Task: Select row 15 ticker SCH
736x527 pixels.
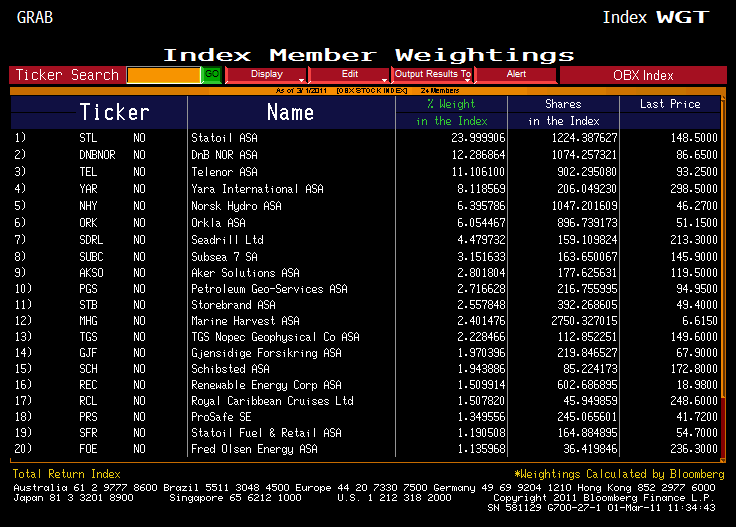Action: (x=88, y=369)
